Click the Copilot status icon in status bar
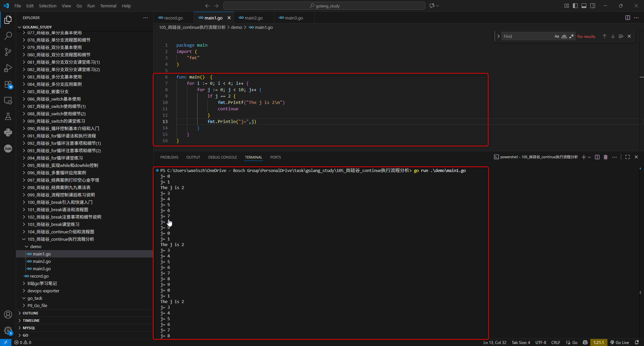 point(585,342)
